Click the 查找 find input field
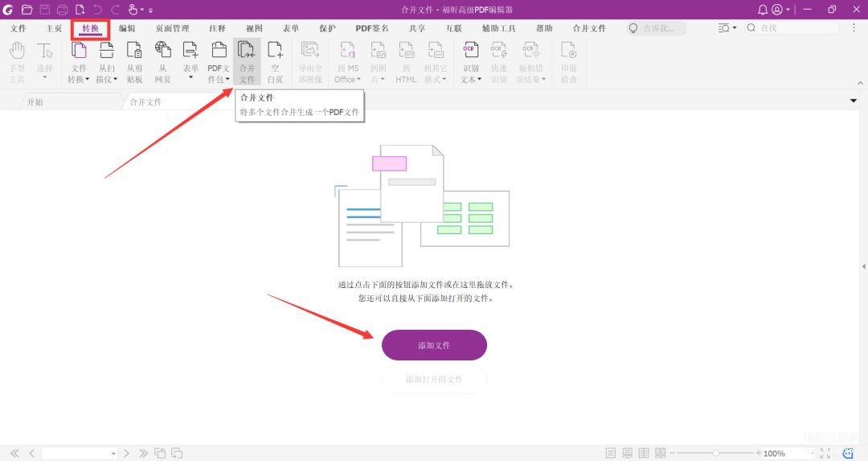868x461 pixels. [792, 27]
